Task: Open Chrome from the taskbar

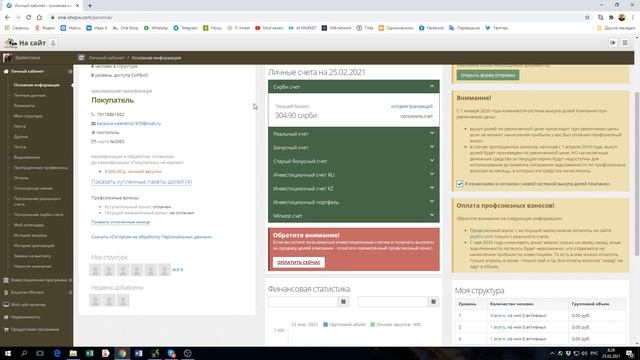Action: click(122, 353)
